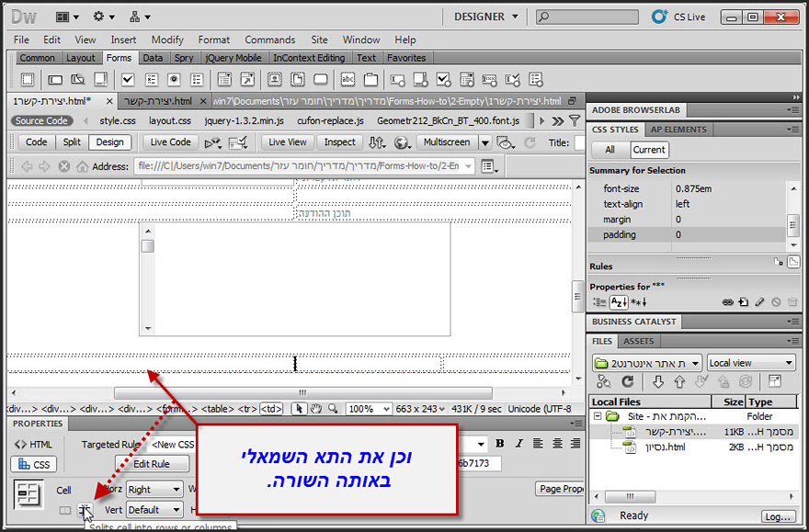The width and height of the screenshot is (809, 532).
Task: Refresh the Files panel with the refresh icon
Action: click(x=627, y=382)
